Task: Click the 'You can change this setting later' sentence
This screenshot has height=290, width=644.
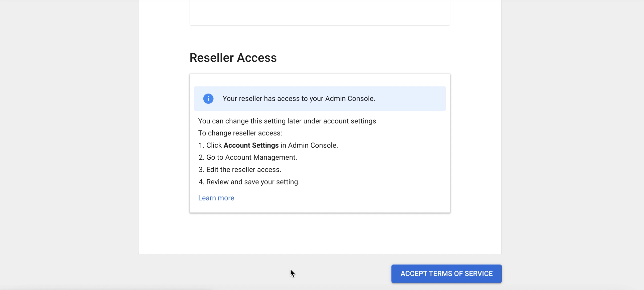Action: tap(287, 121)
